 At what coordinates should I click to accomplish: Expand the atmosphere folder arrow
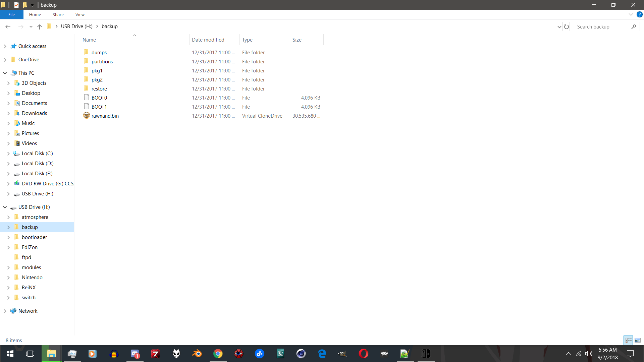click(x=8, y=217)
